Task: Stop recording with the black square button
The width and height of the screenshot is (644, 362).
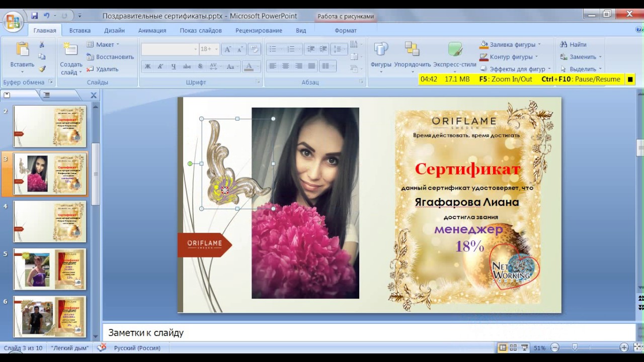Action: click(x=630, y=79)
